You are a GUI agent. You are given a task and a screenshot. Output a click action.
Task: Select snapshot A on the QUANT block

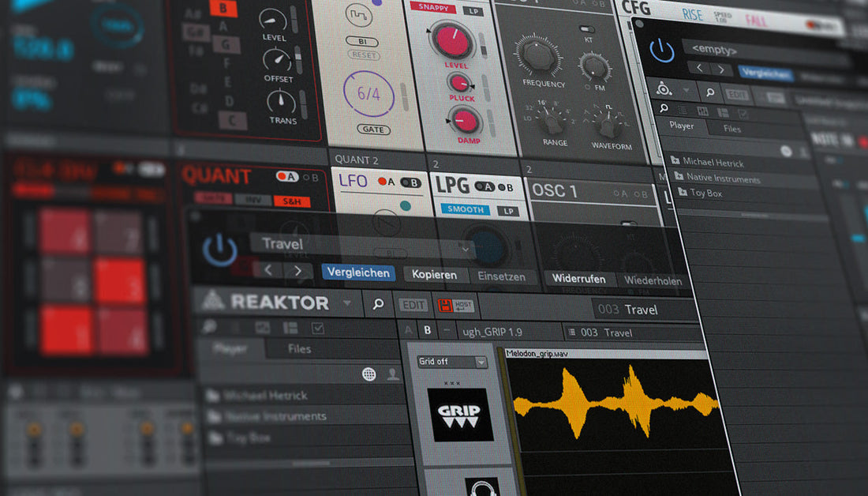286,177
